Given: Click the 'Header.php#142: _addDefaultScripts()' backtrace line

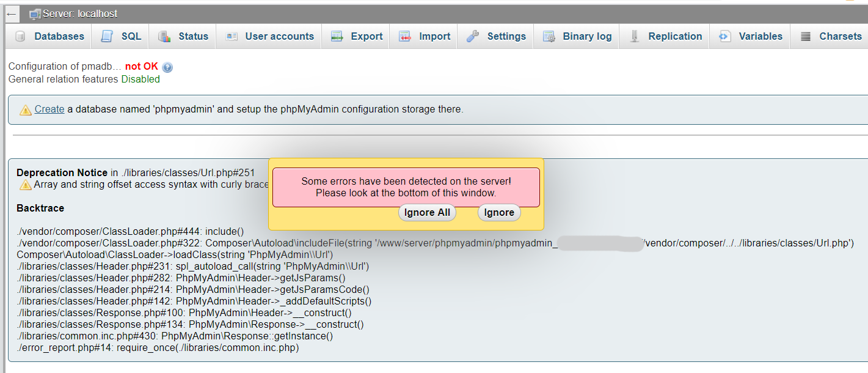Looking at the screenshot, I should click(194, 301).
